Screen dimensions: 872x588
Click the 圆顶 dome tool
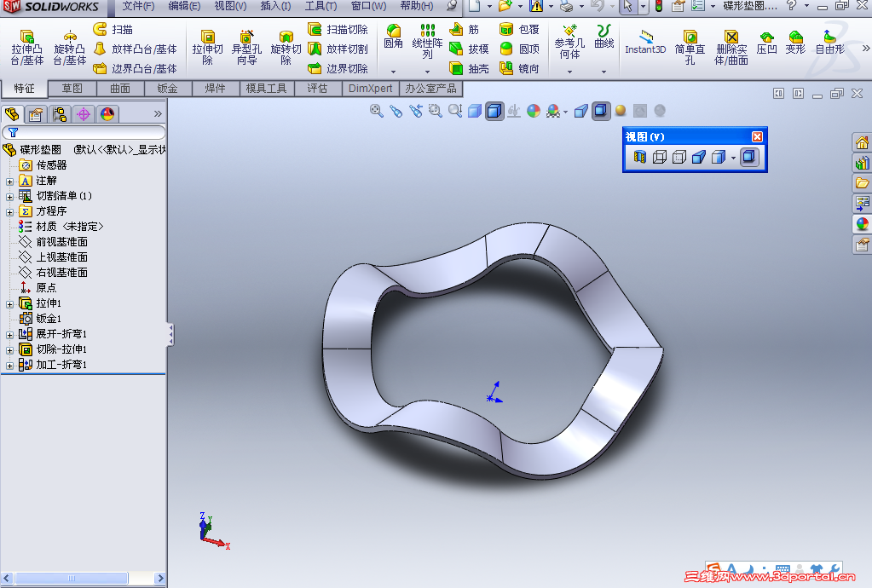[519, 49]
